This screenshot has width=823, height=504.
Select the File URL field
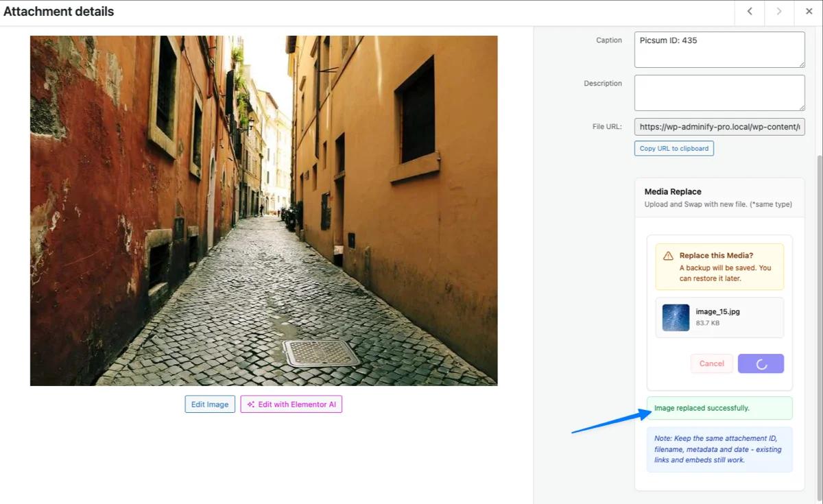(719, 127)
